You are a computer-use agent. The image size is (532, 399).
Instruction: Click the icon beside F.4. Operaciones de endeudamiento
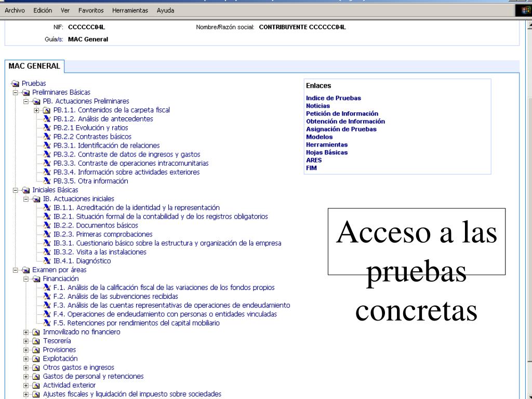point(47,314)
